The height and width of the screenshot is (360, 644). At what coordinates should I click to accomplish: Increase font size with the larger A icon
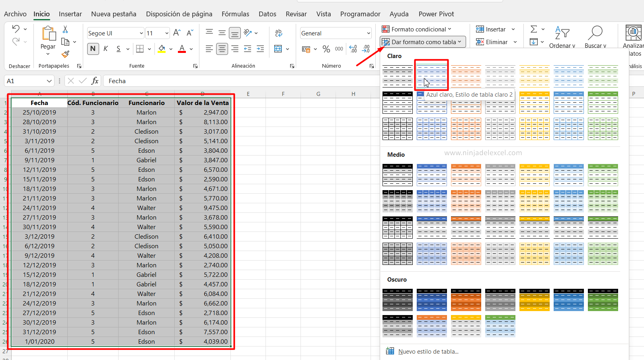click(x=177, y=33)
